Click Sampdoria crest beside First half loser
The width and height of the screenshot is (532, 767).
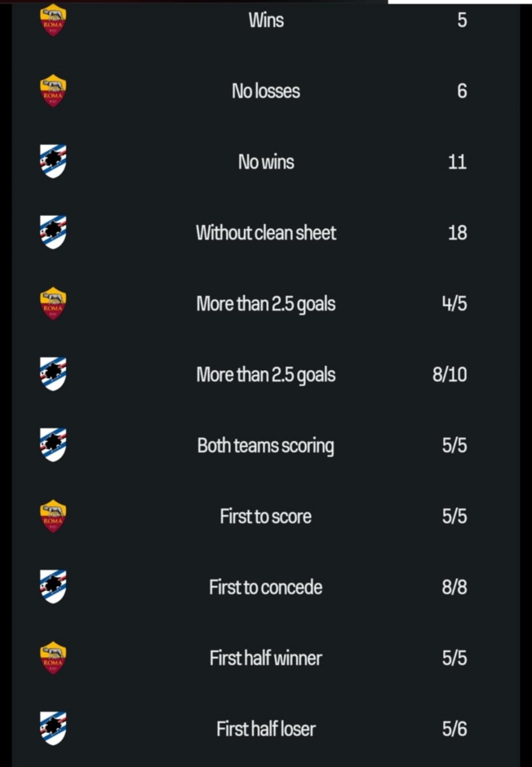[53, 728]
